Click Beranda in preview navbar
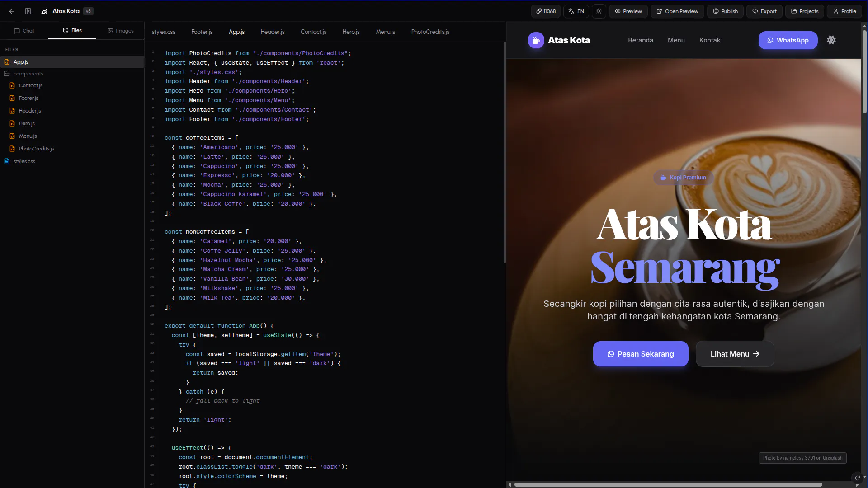Viewport: 868px width, 488px height. [641, 40]
